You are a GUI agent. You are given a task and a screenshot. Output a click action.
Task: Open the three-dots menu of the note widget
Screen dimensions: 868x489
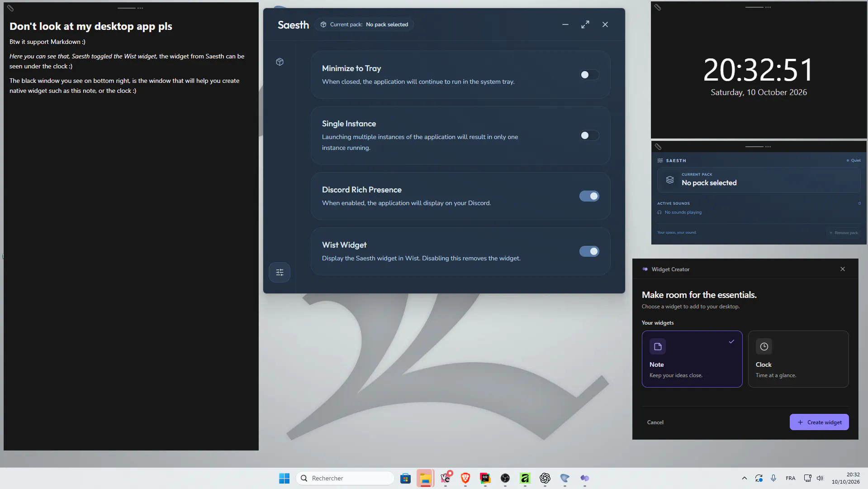click(x=140, y=8)
